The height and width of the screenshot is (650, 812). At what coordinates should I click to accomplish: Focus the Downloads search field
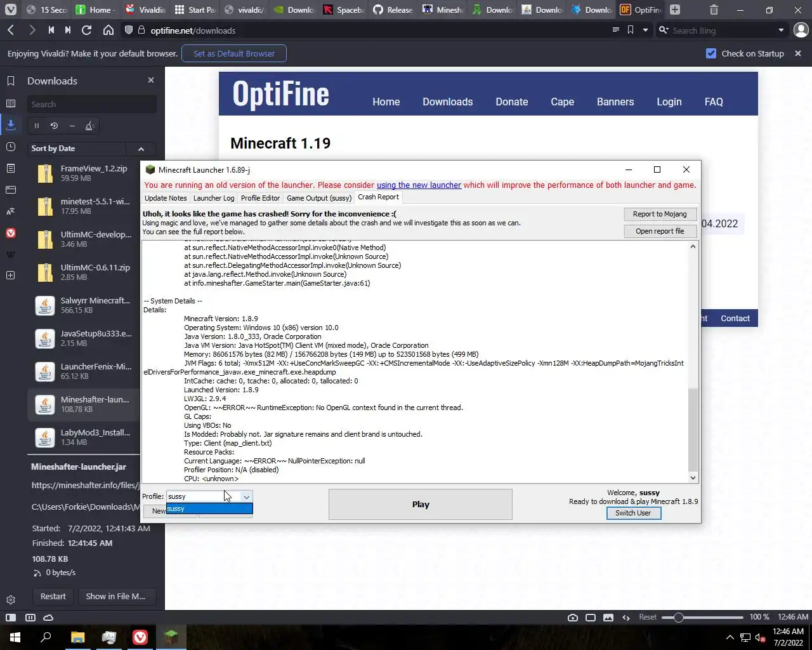92,104
